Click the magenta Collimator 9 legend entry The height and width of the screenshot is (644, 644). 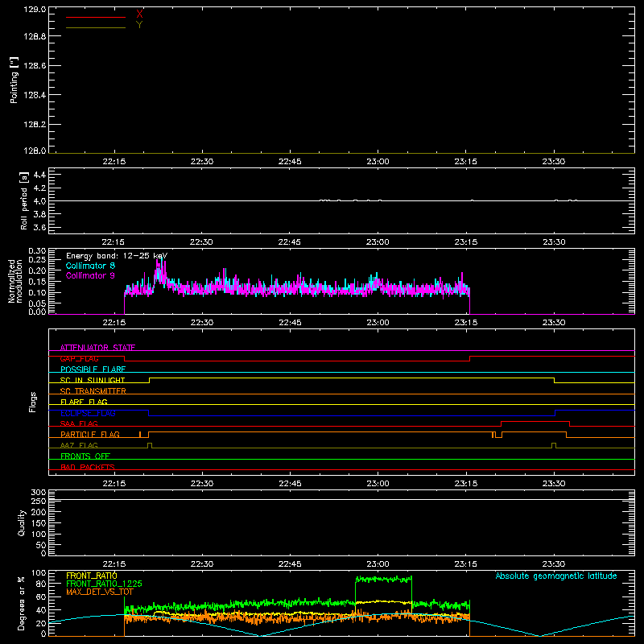pos(90,275)
